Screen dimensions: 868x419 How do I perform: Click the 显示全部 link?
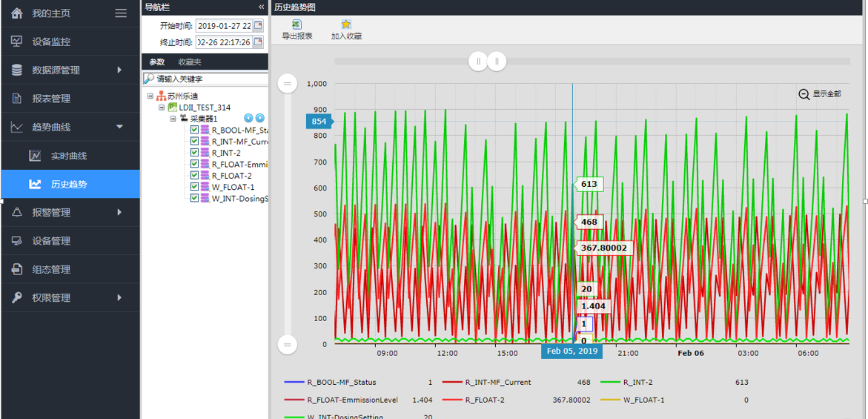pos(827,95)
